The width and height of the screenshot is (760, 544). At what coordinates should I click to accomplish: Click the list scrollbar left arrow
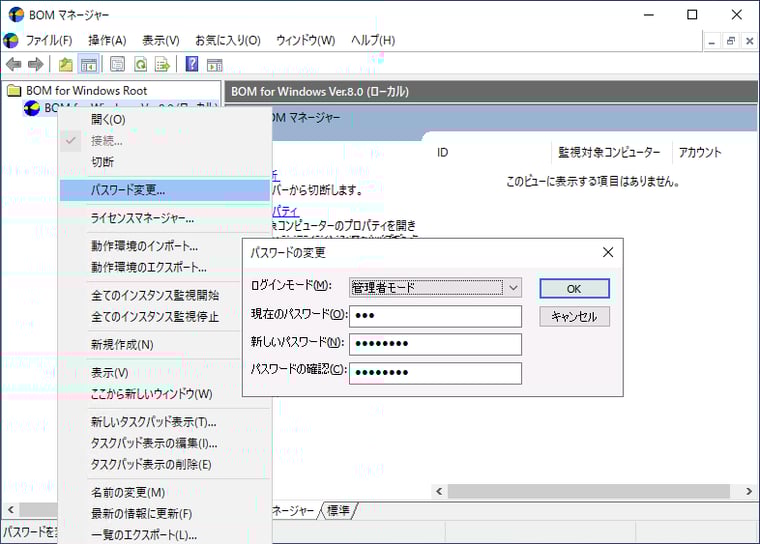[439, 492]
